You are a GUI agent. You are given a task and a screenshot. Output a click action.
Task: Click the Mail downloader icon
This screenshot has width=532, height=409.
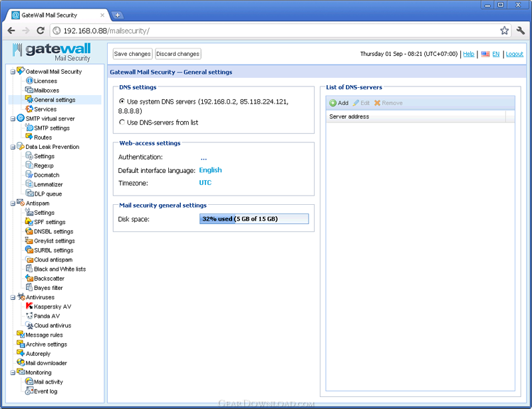click(21, 362)
